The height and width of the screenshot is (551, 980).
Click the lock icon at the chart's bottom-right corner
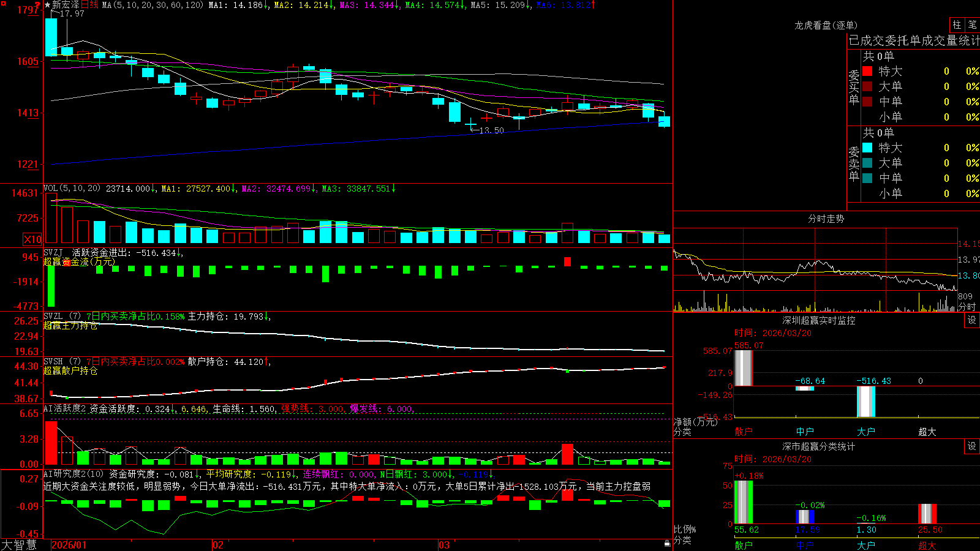668,543
